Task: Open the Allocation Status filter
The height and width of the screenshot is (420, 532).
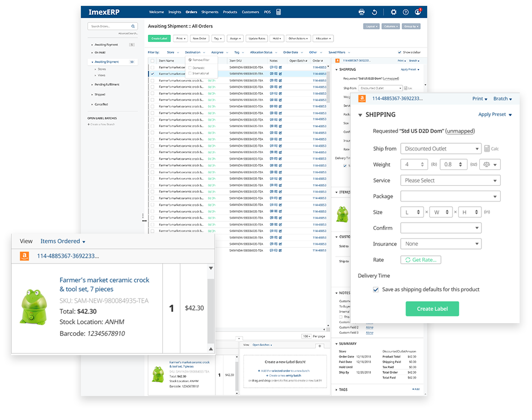Action: [x=263, y=52]
